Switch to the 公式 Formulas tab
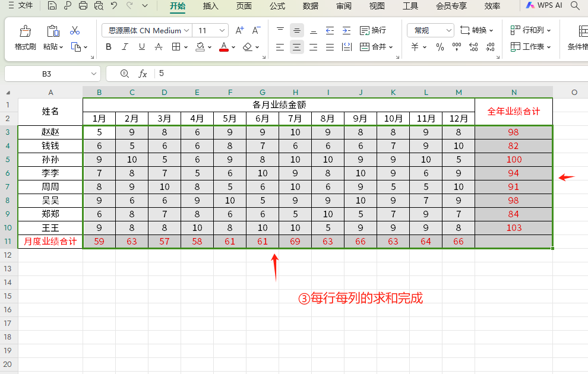Viewport: 588px width, 374px height. pos(277,6)
